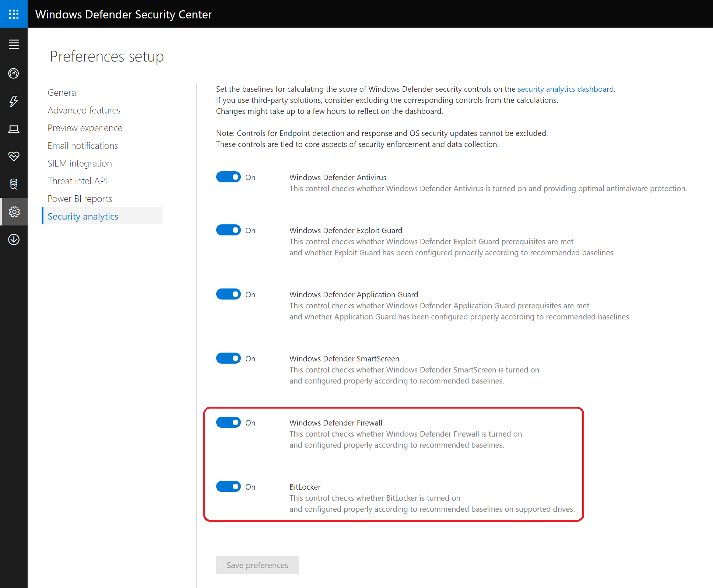Follow the security analytics dashboard link
The width and height of the screenshot is (713, 588).
tap(565, 89)
